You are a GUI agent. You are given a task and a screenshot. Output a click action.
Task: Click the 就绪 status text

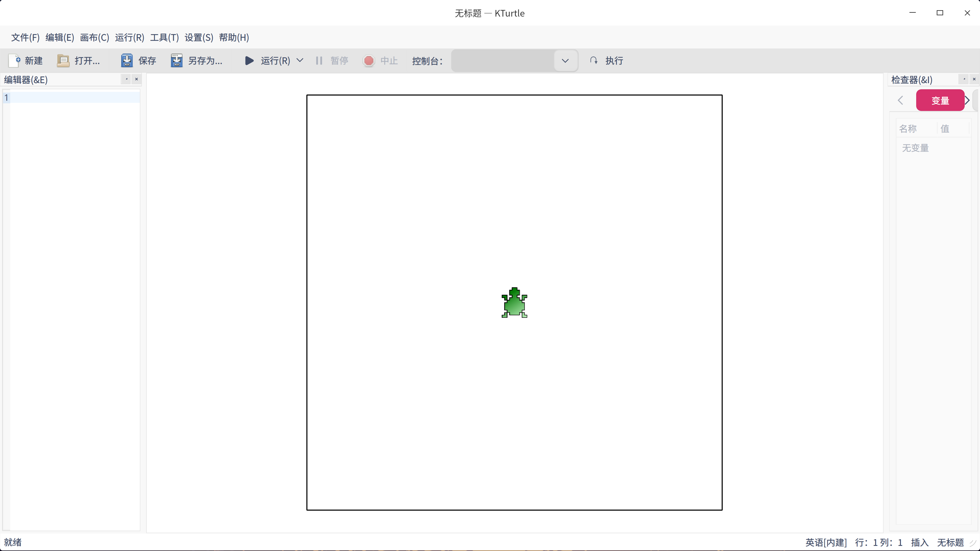(13, 542)
